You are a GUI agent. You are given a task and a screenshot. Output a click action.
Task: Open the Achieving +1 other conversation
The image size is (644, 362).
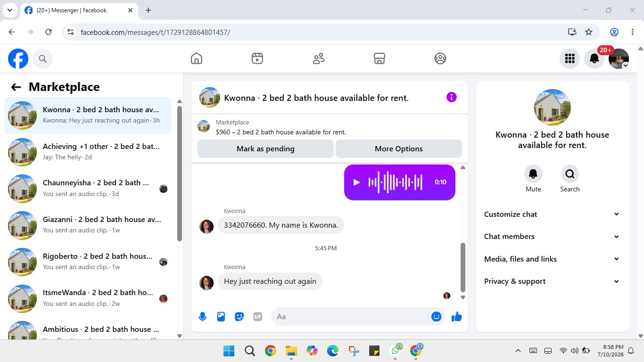[88, 152]
